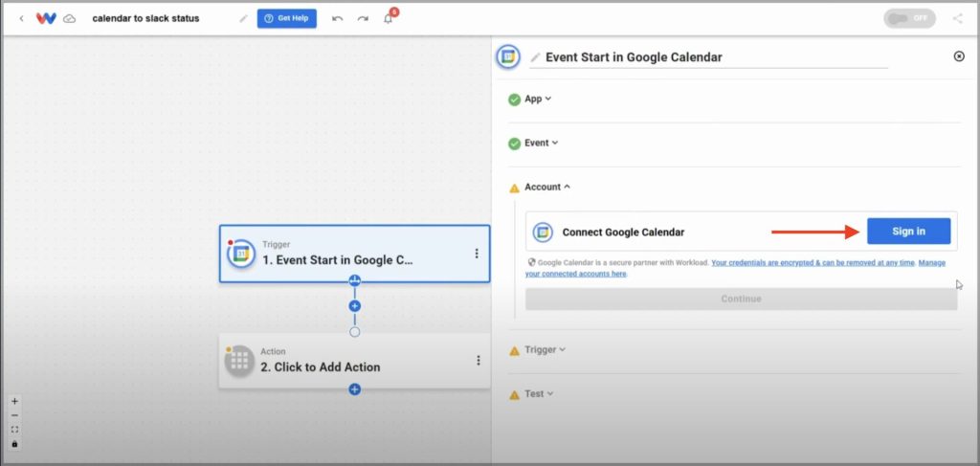Image resolution: width=980 pixels, height=466 pixels.
Task: Click the Google Calendar icon on Trigger card
Action: (241, 255)
